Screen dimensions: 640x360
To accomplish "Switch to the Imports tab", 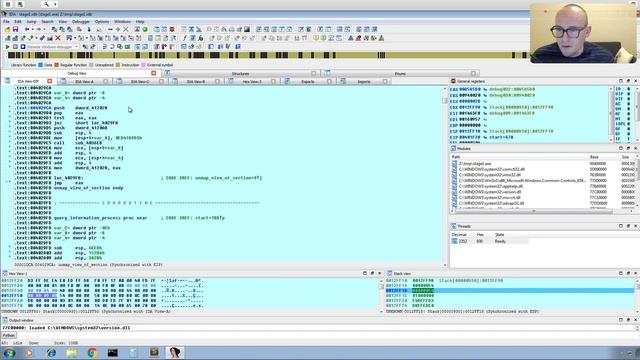I will click(364, 82).
